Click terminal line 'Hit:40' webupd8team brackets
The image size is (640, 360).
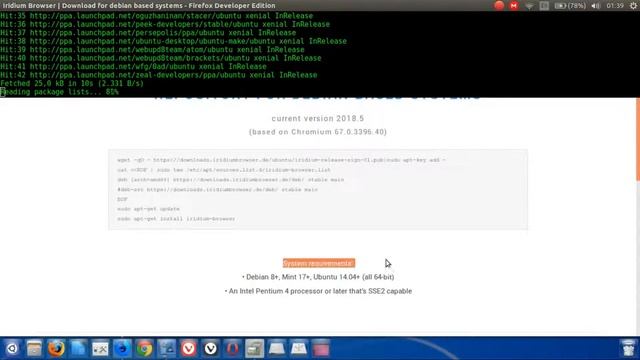click(161, 58)
